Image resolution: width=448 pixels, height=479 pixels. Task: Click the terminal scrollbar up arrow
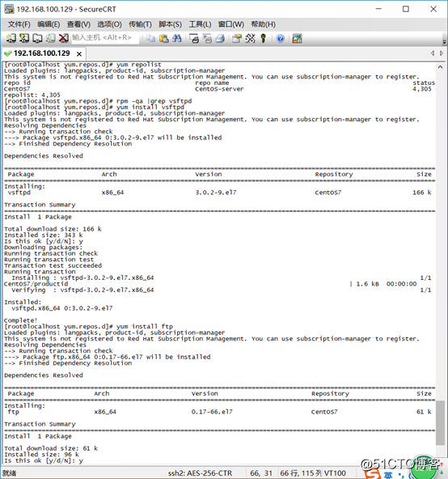(x=440, y=66)
